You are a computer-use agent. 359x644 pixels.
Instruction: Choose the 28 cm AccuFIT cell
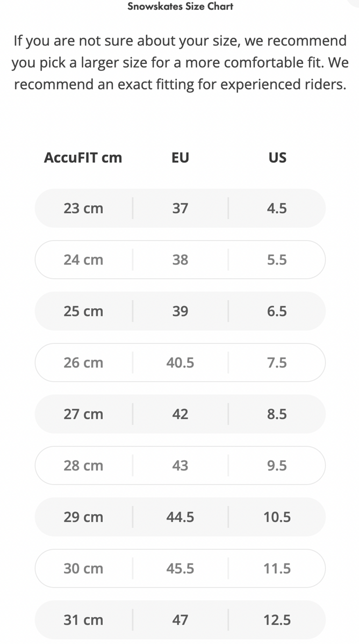tap(83, 466)
